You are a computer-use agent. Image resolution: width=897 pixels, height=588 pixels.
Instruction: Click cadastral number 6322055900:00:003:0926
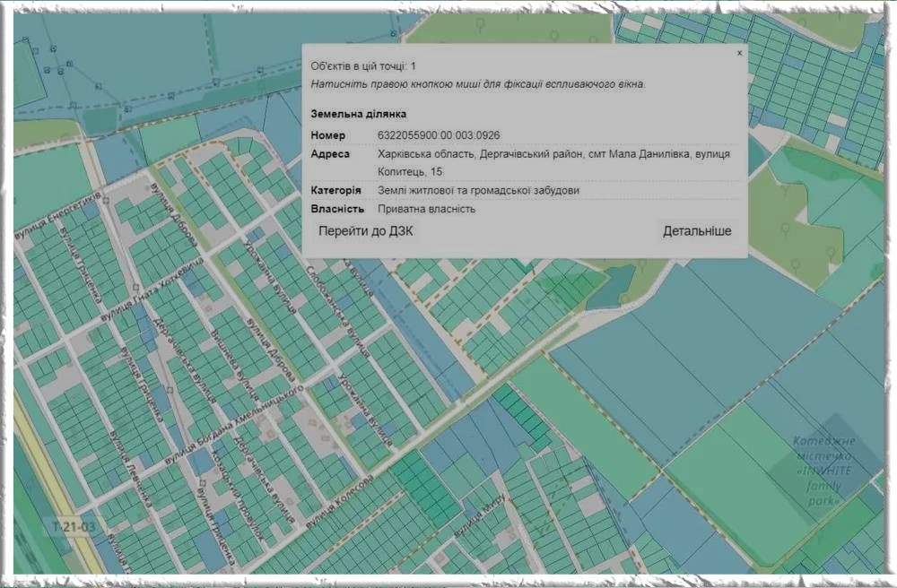point(440,135)
